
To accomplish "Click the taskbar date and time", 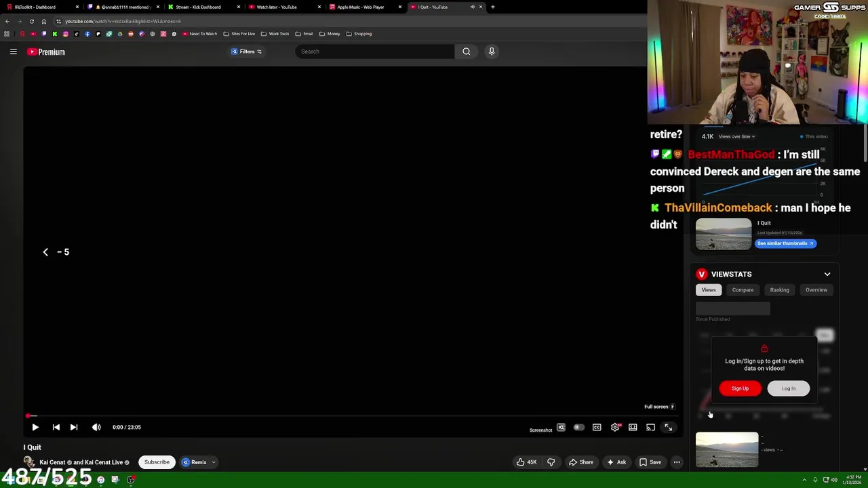I will tap(853, 480).
